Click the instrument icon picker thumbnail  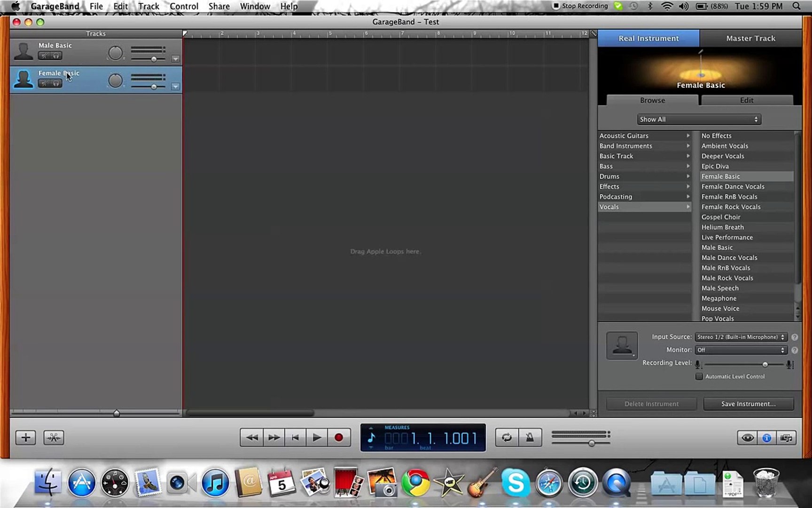(x=622, y=346)
